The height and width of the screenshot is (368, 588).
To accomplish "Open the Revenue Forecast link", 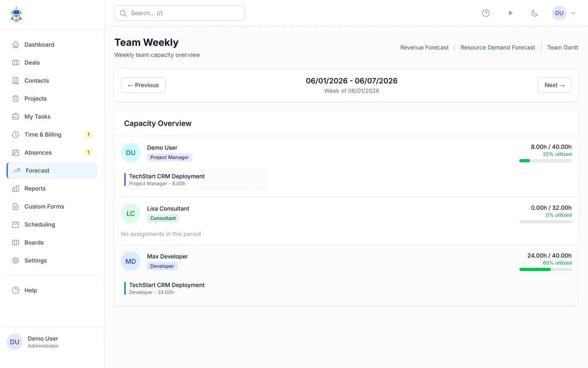I will pos(424,47).
